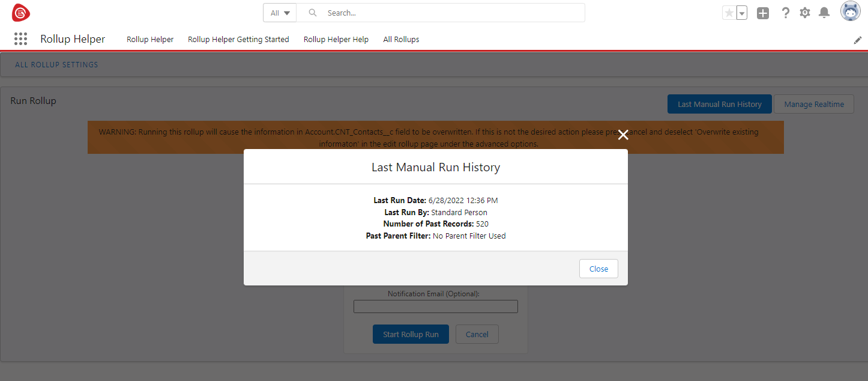Open the App Launcher grid icon
868x381 pixels.
coord(21,39)
